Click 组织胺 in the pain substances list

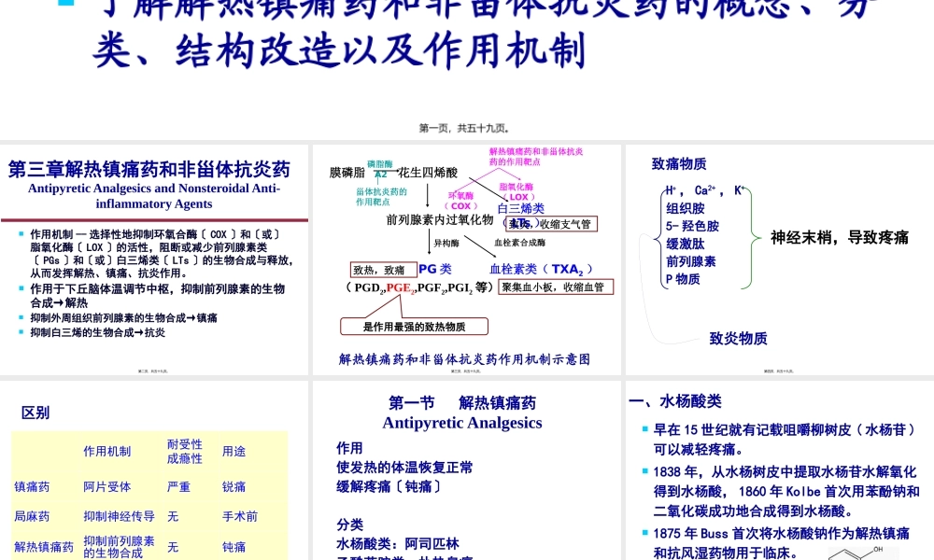686,208
